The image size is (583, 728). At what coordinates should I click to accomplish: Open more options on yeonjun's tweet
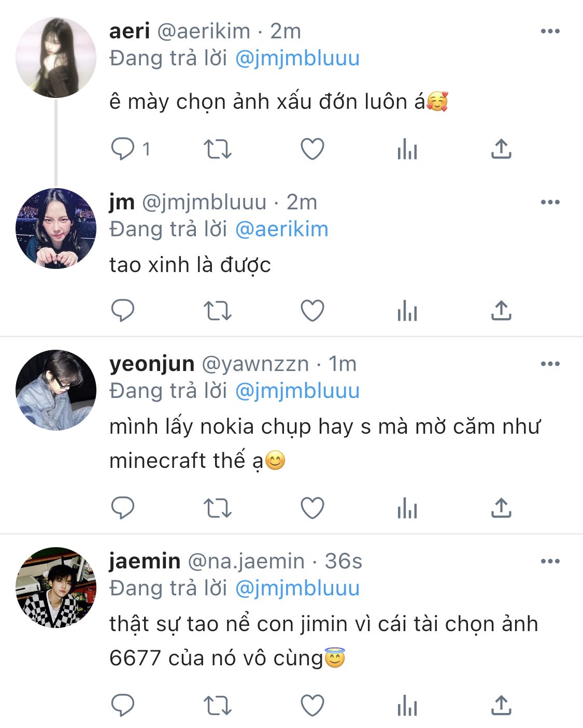[550, 364]
